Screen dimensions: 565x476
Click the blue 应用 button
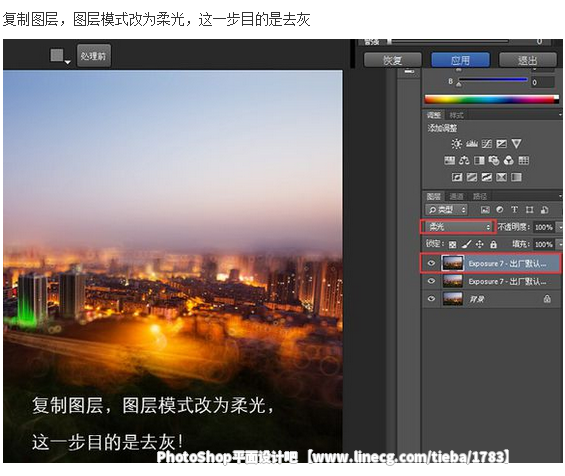[461, 60]
